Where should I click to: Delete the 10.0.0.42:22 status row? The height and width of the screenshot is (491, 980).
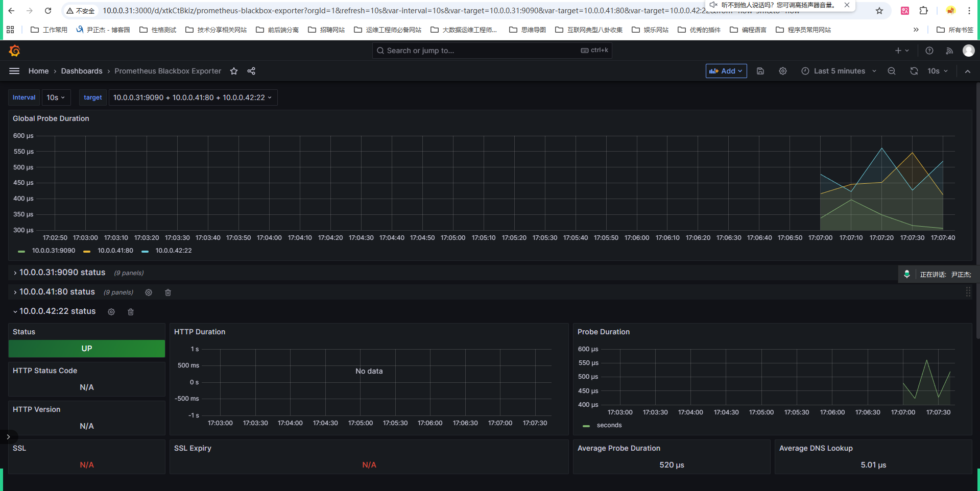131,312
